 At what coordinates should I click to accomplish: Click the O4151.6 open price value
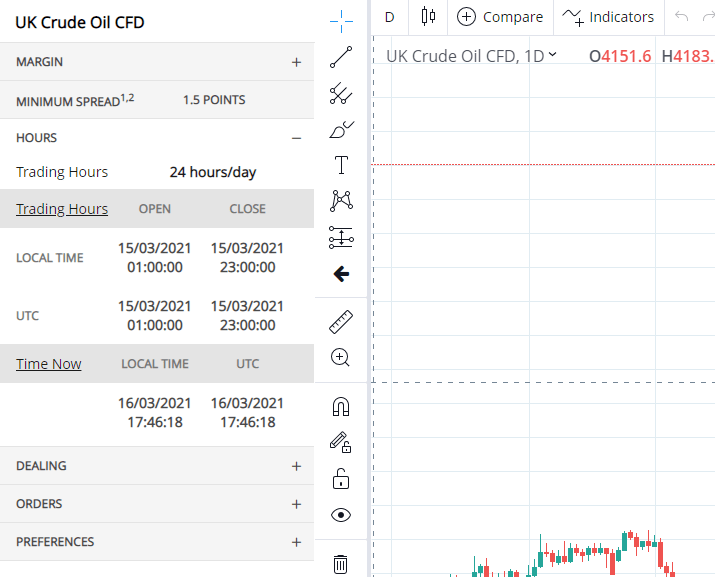[x=620, y=56]
